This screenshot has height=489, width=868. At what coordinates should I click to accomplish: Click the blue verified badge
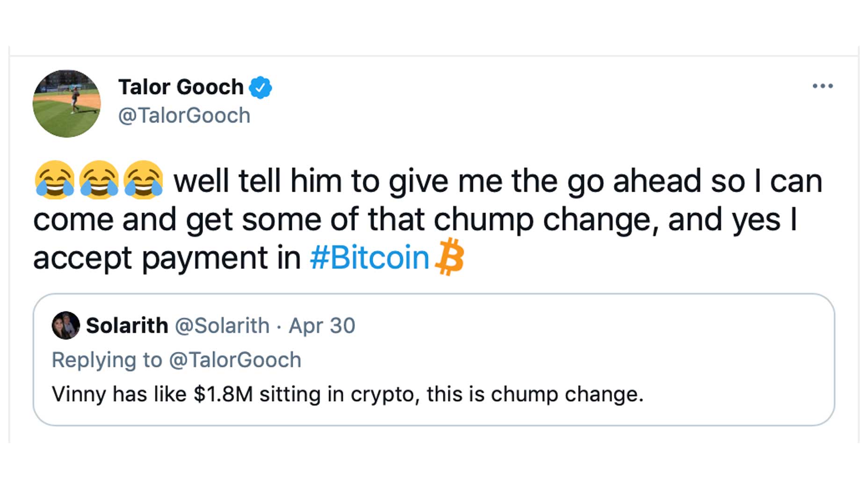coord(260,87)
